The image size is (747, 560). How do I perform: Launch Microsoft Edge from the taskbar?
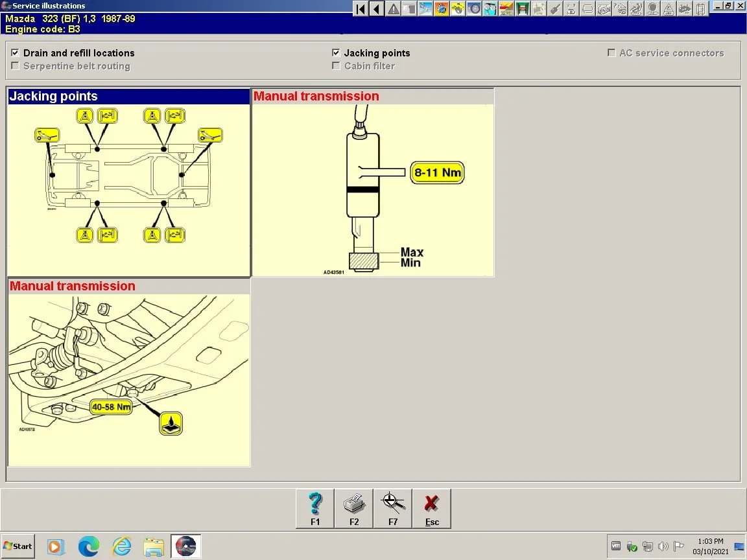[x=89, y=545]
